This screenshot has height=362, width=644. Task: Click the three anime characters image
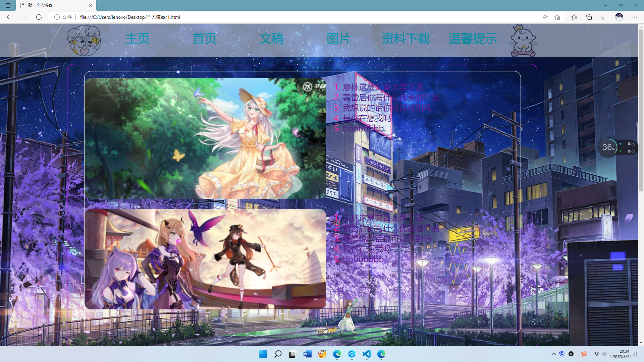point(205,259)
